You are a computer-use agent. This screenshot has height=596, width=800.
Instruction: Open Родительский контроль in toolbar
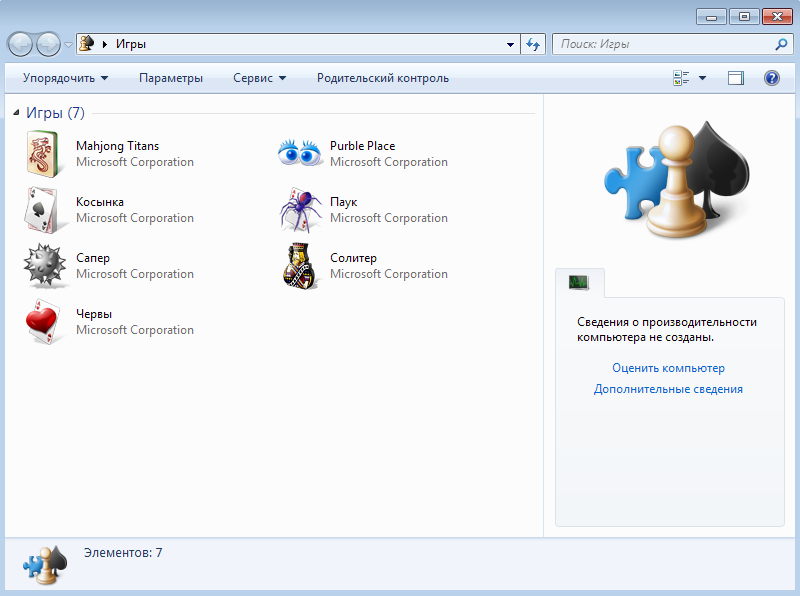pyautogui.click(x=382, y=78)
